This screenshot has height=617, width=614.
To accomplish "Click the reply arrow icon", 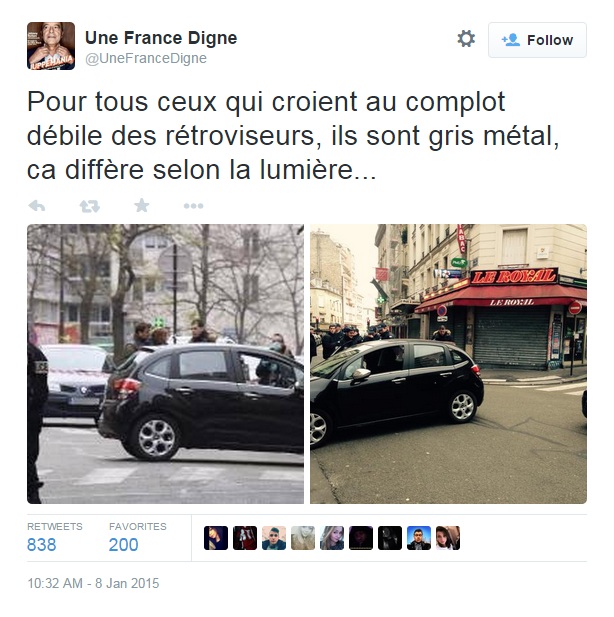I will coord(37,206).
